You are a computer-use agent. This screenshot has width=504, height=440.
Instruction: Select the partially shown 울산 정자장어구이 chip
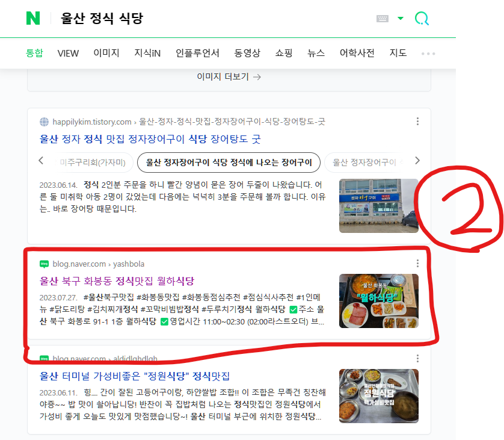pos(365,163)
